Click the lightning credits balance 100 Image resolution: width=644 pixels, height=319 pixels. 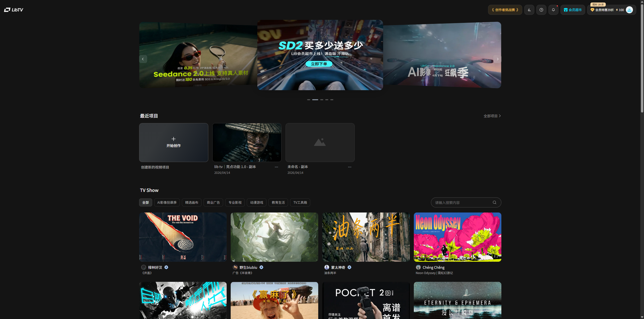(x=620, y=10)
